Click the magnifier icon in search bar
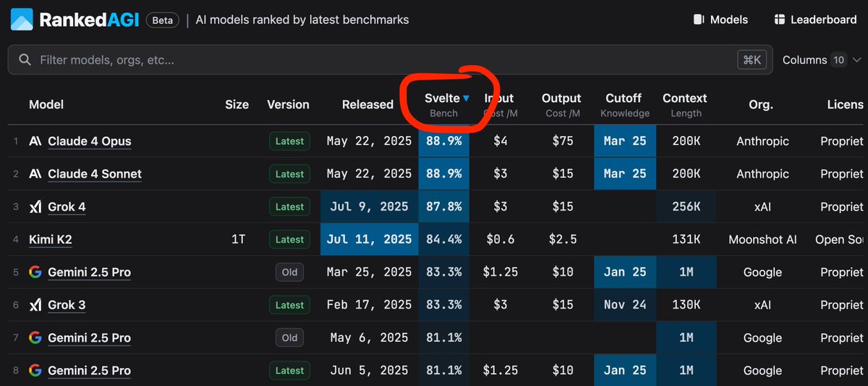Image resolution: width=868 pixels, height=386 pixels. click(25, 60)
